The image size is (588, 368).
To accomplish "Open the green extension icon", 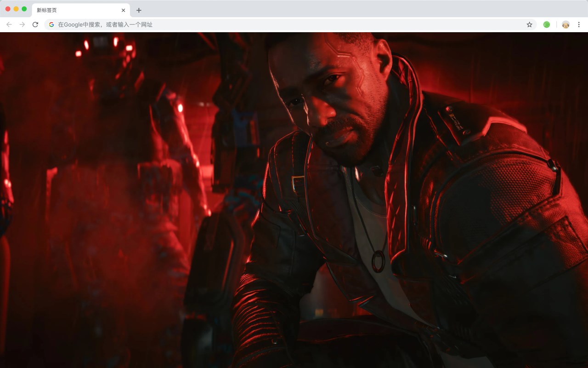I will 547,24.
